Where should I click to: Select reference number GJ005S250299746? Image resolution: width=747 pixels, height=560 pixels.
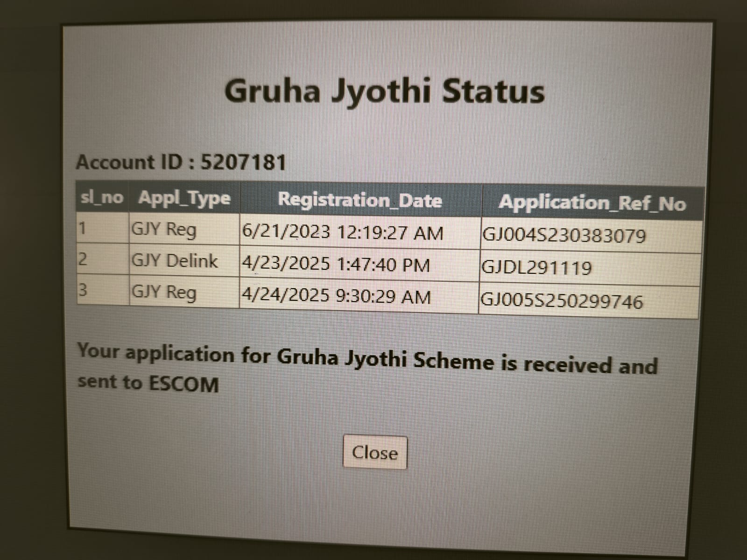(x=562, y=301)
